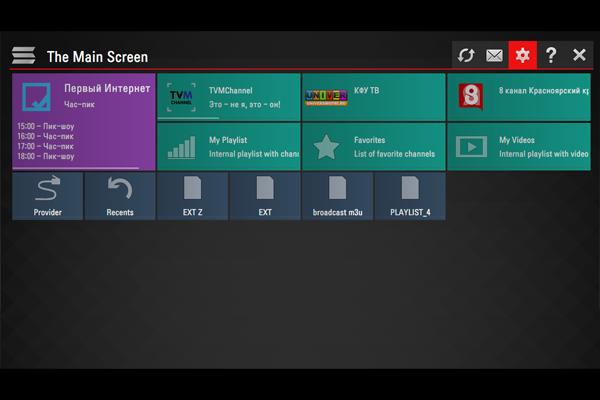
Task: Open help with question mark icon
Action: point(551,56)
